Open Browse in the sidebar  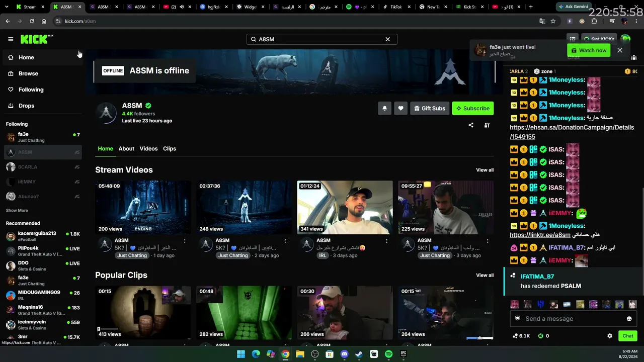tap(42, 73)
